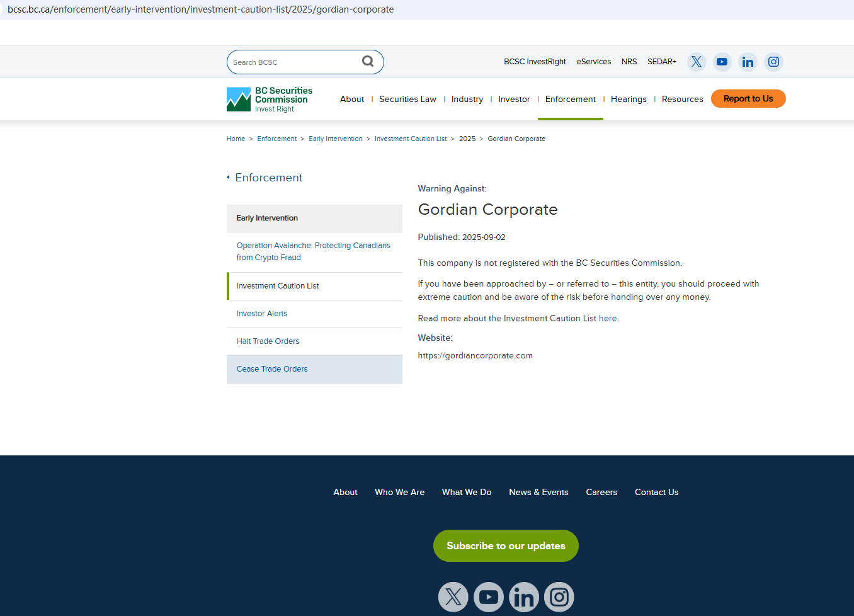Image resolution: width=854 pixels, height=616 pixels.
Task: Open the Securities Law navigation menu
Action: tap(407, 100)
